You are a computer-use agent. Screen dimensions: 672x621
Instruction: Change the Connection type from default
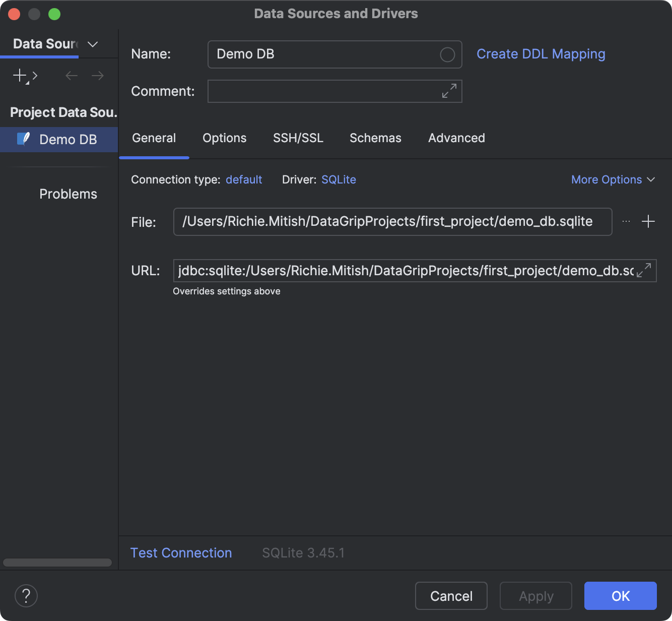tap(244, 179)
